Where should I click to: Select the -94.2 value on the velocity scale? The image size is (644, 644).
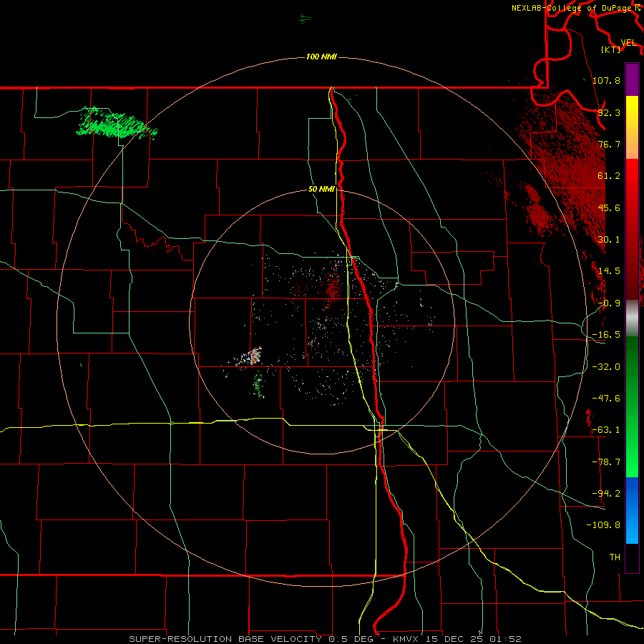(x=606, y=494)
